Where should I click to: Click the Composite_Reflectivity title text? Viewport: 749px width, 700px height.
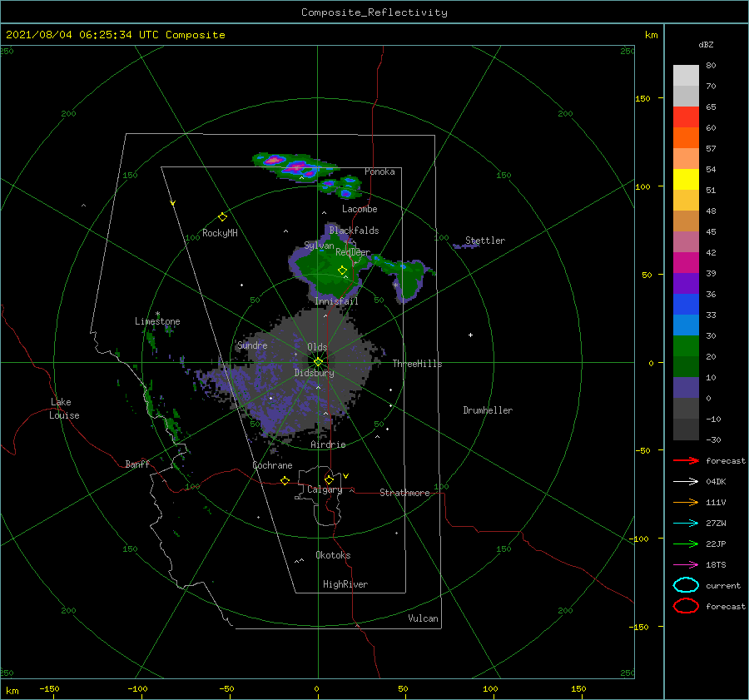coord(374,12)
